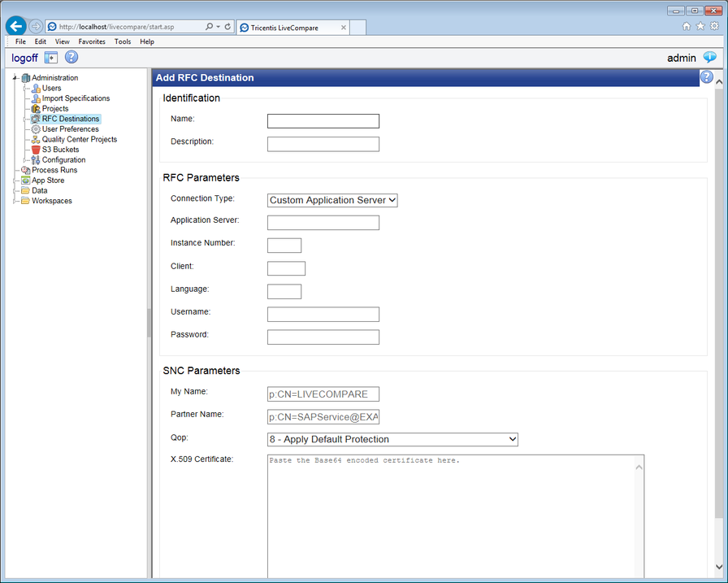Click the globe icon next to admin

tap(709, 58)
